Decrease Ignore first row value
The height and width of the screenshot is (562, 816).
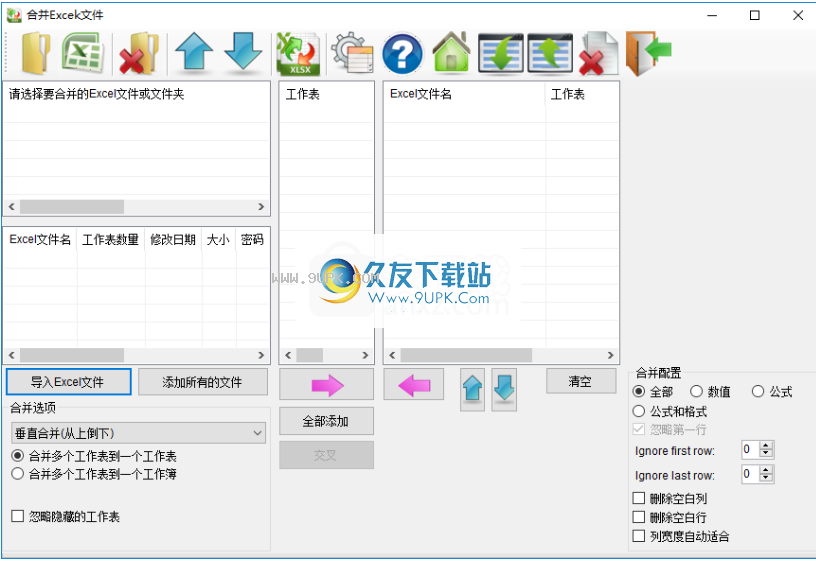(766, 453)
